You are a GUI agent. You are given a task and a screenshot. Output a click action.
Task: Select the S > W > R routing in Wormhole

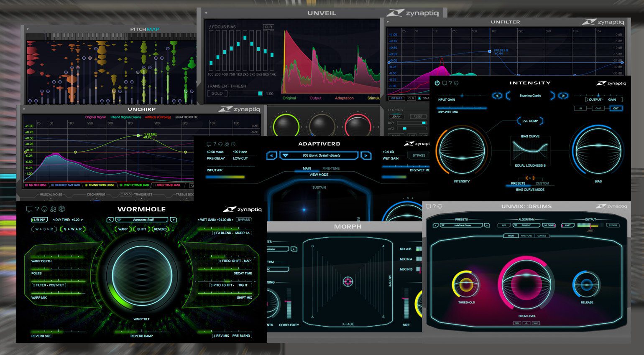click(x=73, y=229)
